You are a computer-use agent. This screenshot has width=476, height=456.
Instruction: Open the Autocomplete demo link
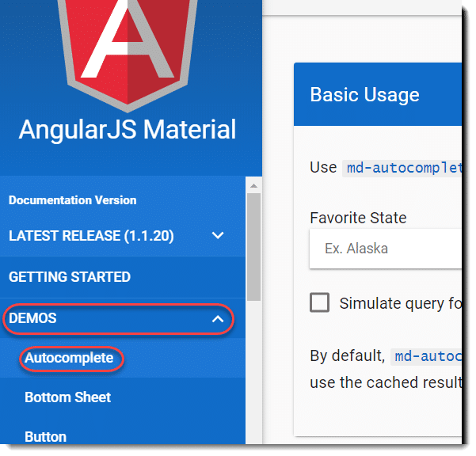tap(69, 358)
